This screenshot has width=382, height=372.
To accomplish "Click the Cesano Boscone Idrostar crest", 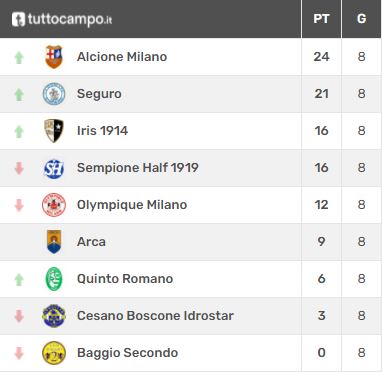I will 54,316.
